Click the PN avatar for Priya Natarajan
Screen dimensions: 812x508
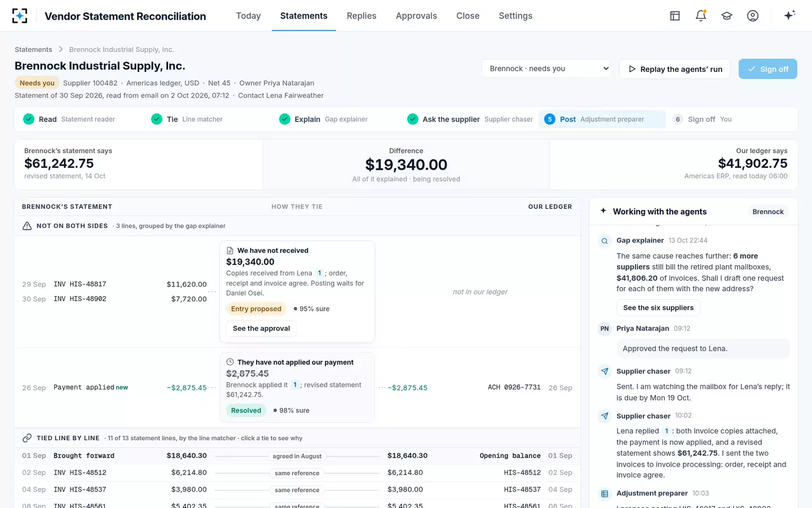604,329
